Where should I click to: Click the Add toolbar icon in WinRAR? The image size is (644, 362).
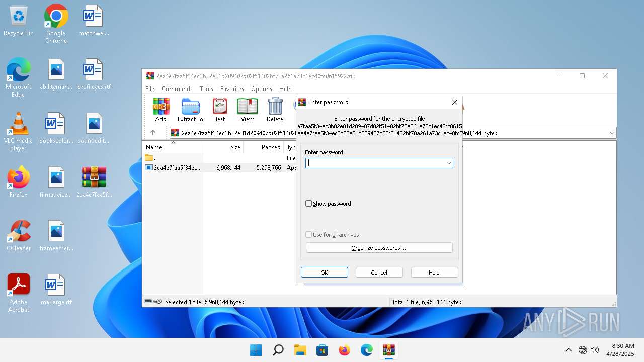pos(161,110)
